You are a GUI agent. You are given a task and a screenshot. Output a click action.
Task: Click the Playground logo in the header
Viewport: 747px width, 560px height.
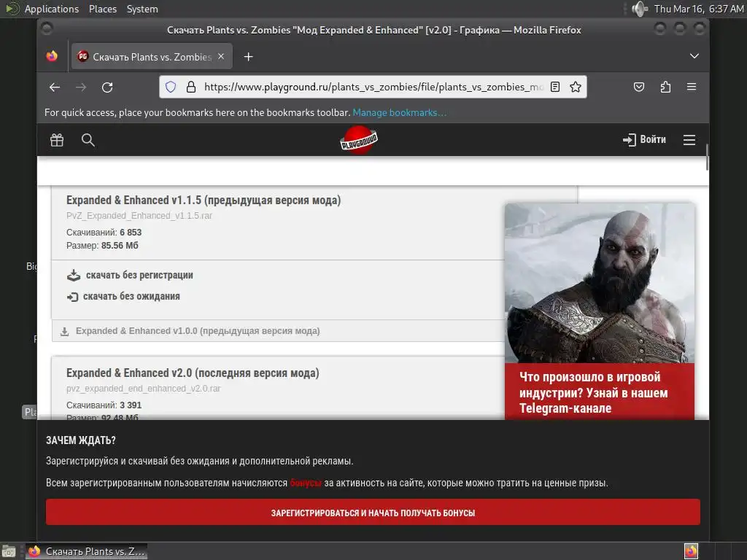click(x=359, y=139)
